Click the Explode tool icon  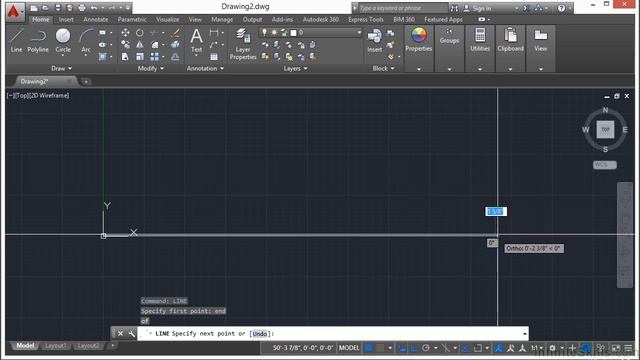click(x=176, y=45)
